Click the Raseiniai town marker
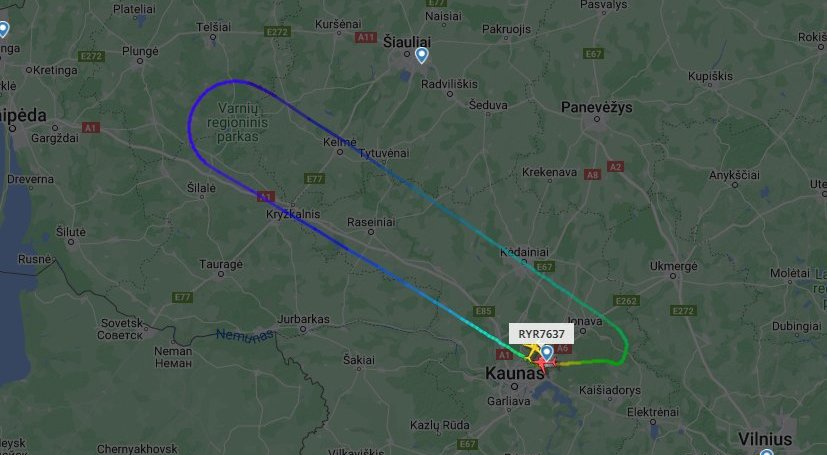827x455 pixels. [371, 232]
